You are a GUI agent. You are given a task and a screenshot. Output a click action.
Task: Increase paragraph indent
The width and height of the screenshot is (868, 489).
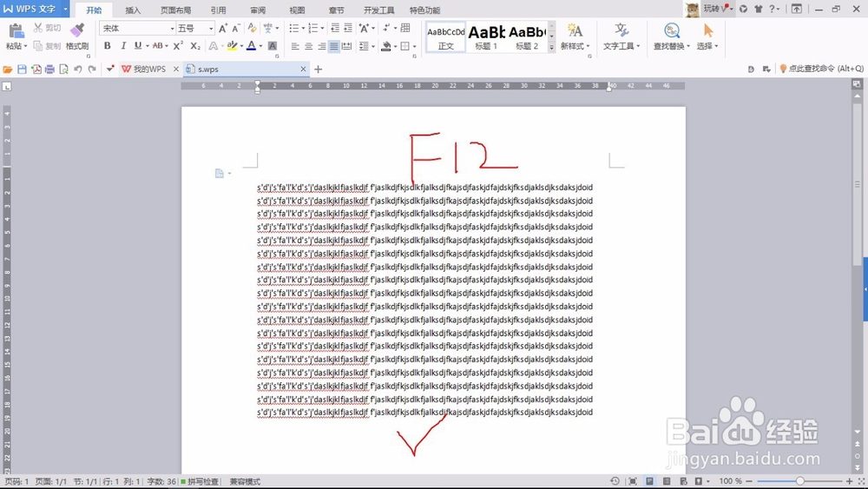coord(348,28)
